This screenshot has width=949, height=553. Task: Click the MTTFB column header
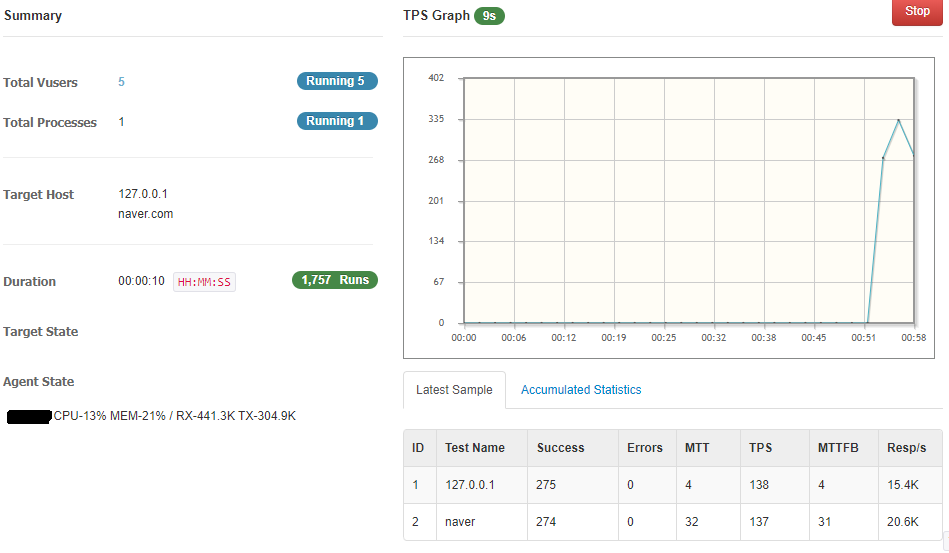(837, 448)
